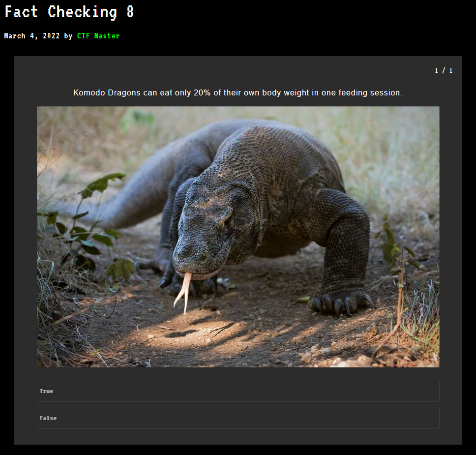Click the 1 / 1 question counter
This screenshot has height=455, width=476.
tap(444, 70)
